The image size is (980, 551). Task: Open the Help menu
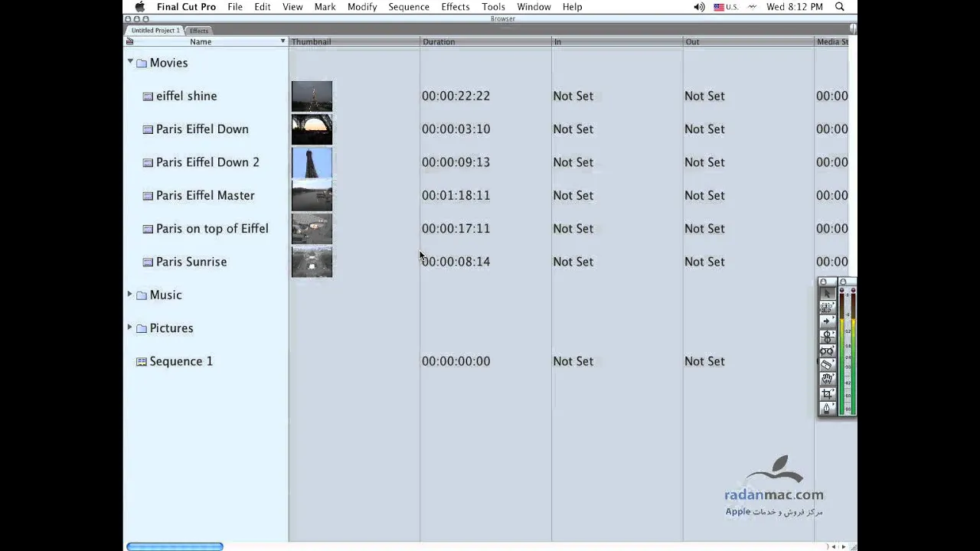[572, 7]
